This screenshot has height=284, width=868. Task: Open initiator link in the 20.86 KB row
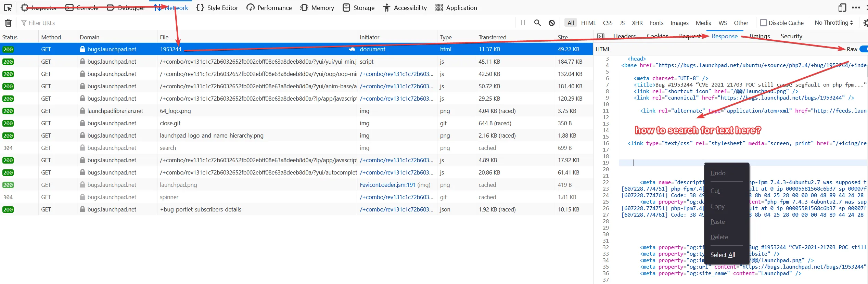point(396,172)
